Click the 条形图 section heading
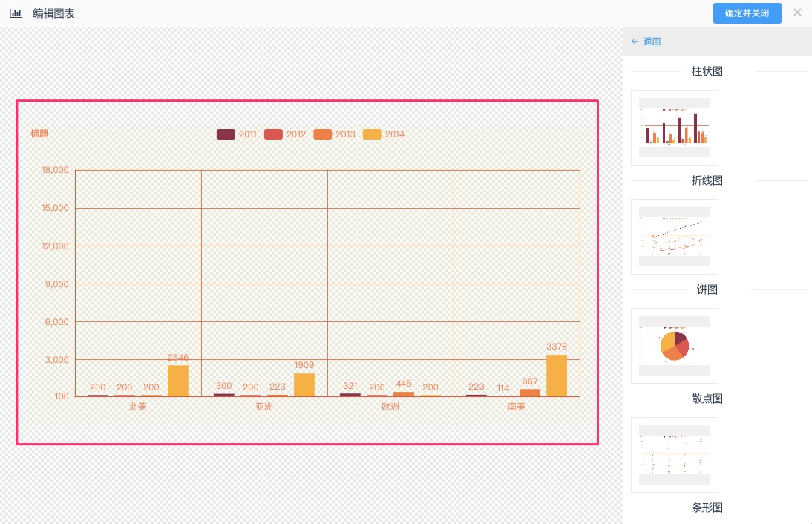The image size is (812, 524). (707, 508)
